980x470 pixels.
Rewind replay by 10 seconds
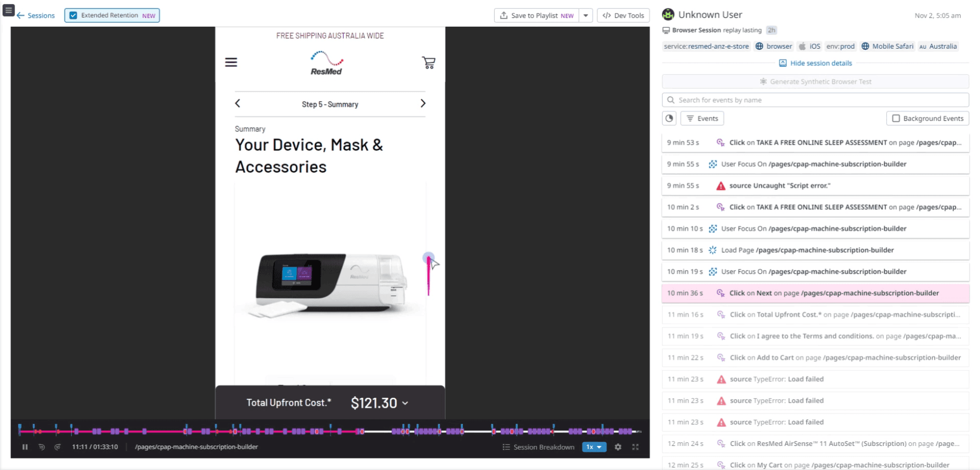point(41,447)
